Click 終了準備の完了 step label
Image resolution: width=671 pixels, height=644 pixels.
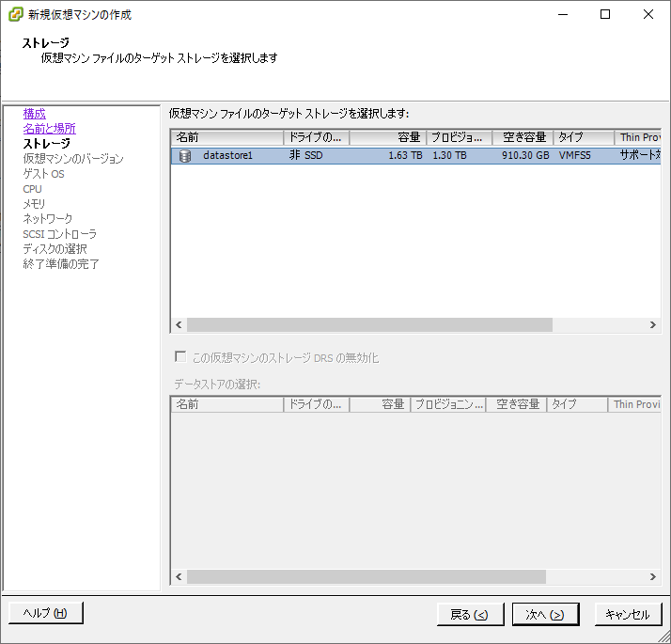61,264
